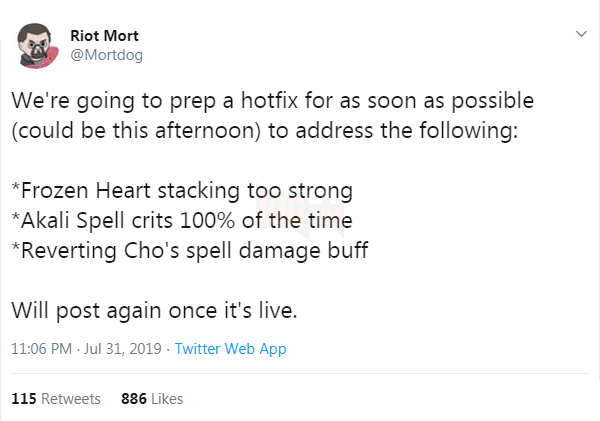View the 115 Retweets list

56,398
